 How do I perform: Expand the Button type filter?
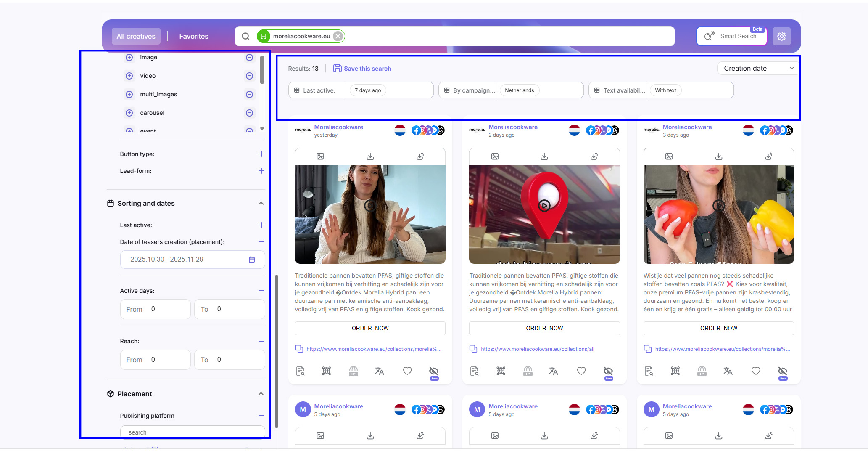click(x=261, y=154)
